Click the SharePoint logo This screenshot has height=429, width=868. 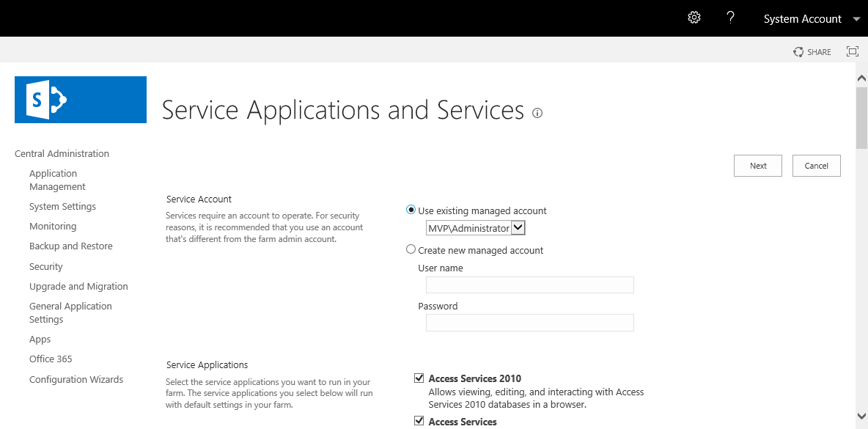coord(81,100)
